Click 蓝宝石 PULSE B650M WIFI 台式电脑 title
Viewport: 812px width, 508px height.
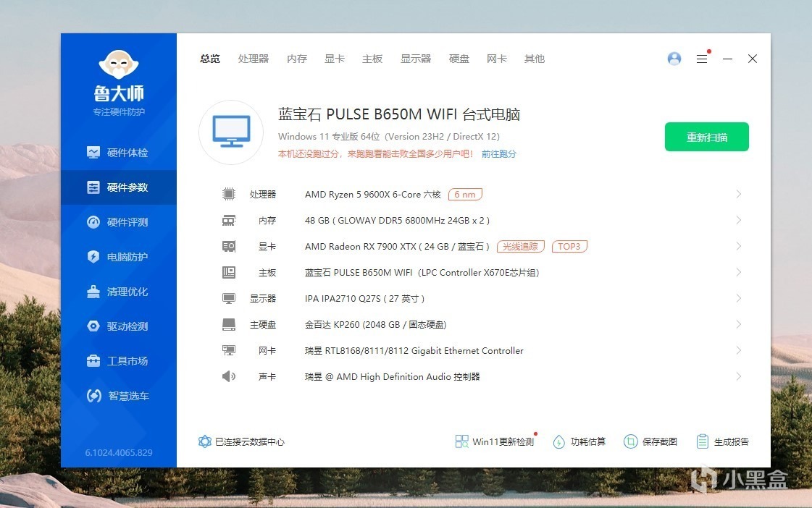(398, 114)
